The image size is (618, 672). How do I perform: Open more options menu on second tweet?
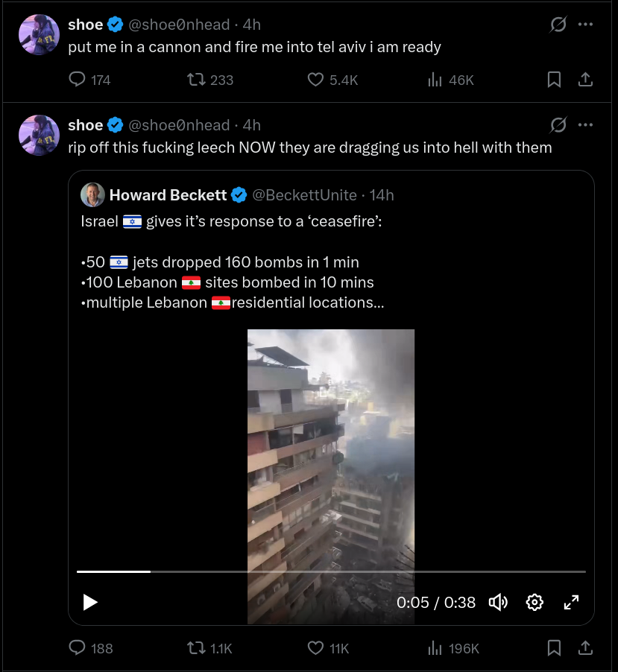click(585, 125)
